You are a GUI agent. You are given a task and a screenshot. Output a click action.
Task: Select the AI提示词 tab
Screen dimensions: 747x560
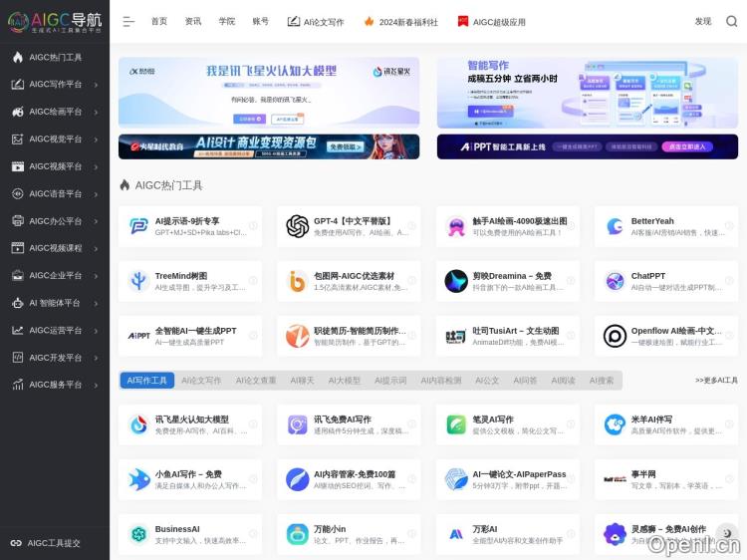[390, 381]
